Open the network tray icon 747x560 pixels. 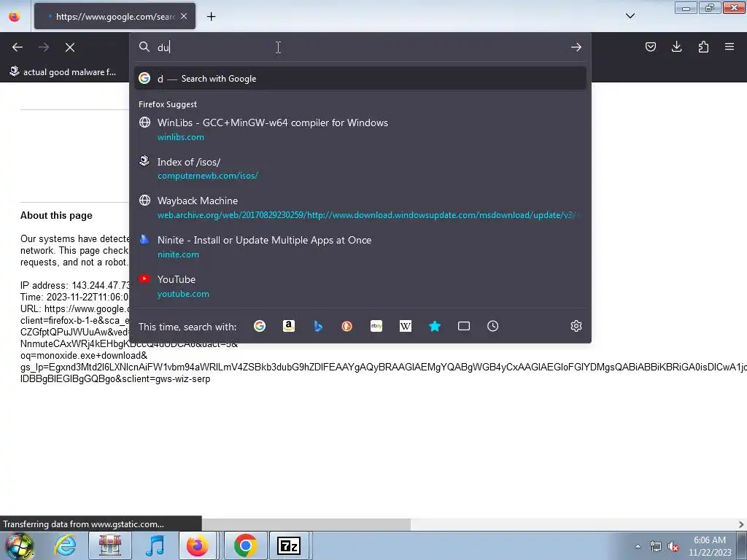[x=656, y=546]
